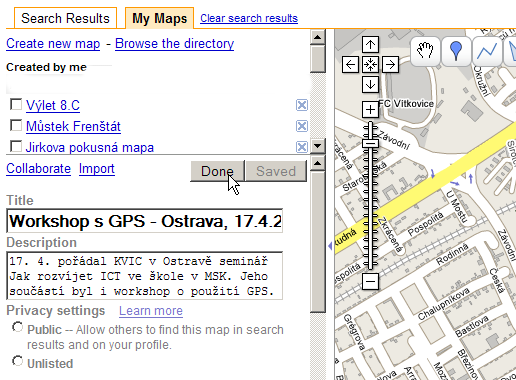This screenshot has height=380, width=516.
Task: Click Clear search results link
Action: tap(249, 18)
